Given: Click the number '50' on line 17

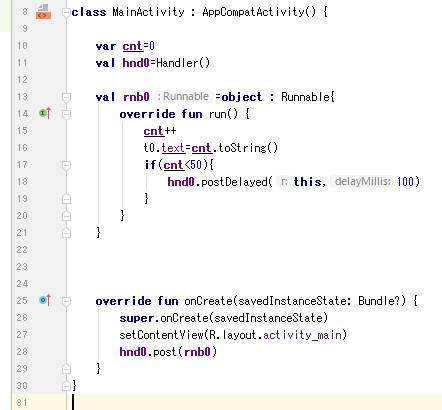Looking at the screenshot, I should pos(196,165).
